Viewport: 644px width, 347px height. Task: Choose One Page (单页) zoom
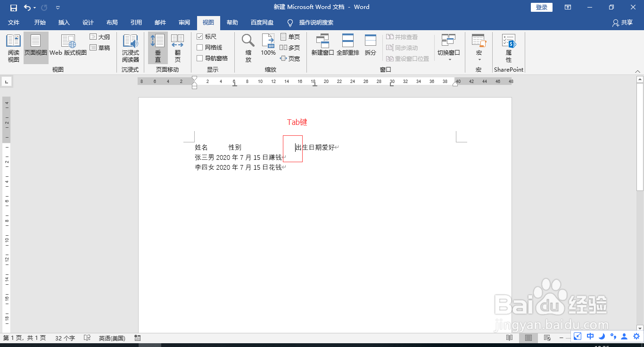point(290,37)
